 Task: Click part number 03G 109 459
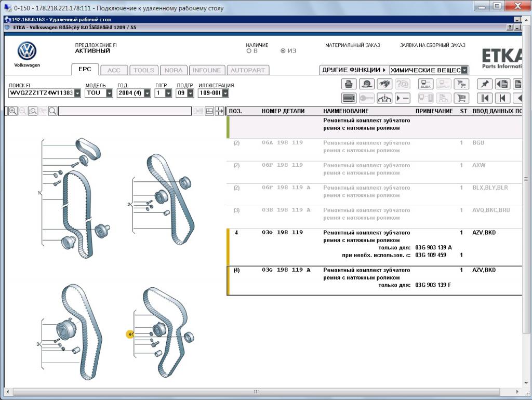(x=431, y=255)
